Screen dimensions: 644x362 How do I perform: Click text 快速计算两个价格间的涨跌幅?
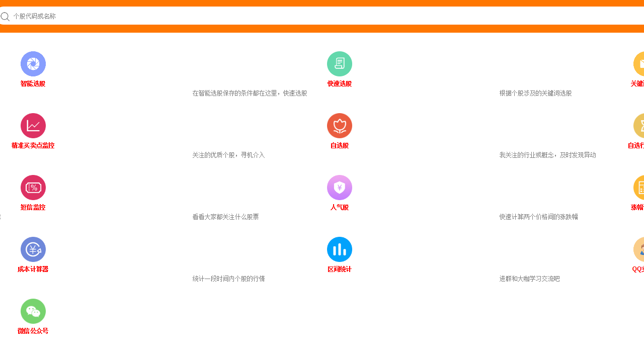coord(538,217)
